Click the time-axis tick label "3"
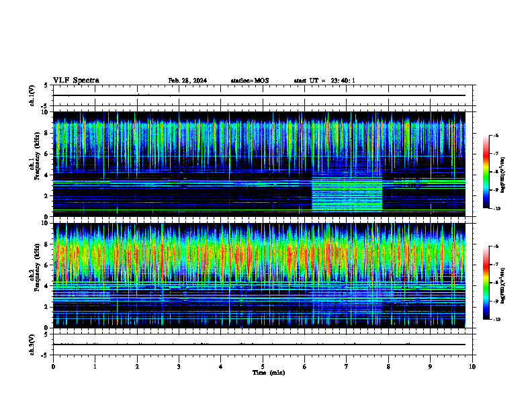This screenshot has height=411, width=532. click(179, 367)
